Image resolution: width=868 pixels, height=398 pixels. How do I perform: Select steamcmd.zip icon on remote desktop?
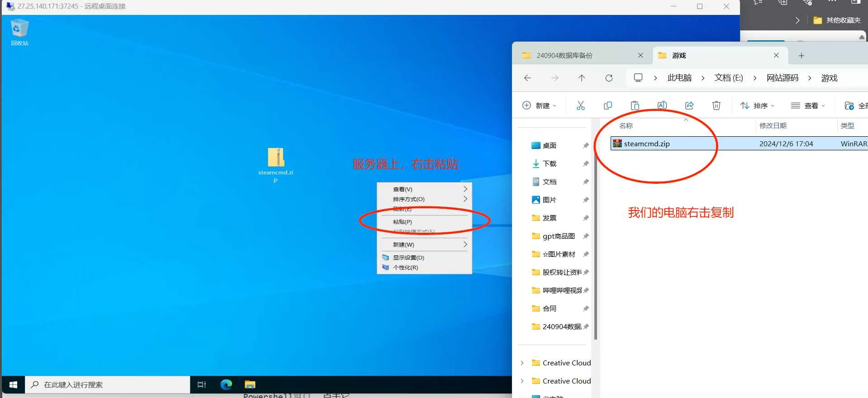click(276, 165)
